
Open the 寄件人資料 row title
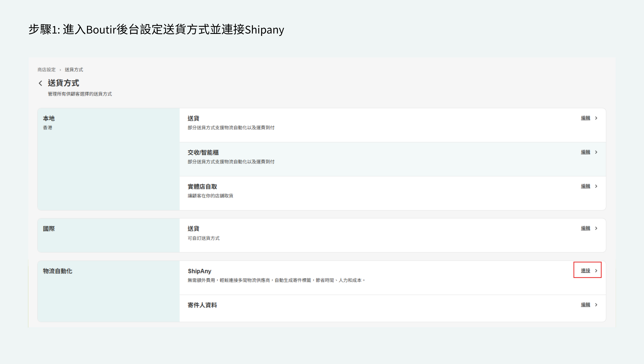click(202, 305)
